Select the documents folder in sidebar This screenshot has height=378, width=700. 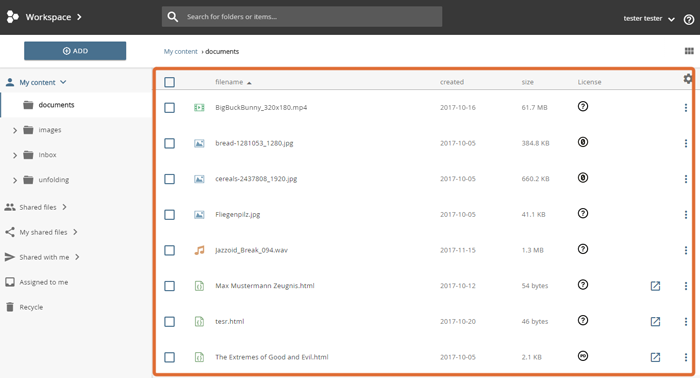77,105
